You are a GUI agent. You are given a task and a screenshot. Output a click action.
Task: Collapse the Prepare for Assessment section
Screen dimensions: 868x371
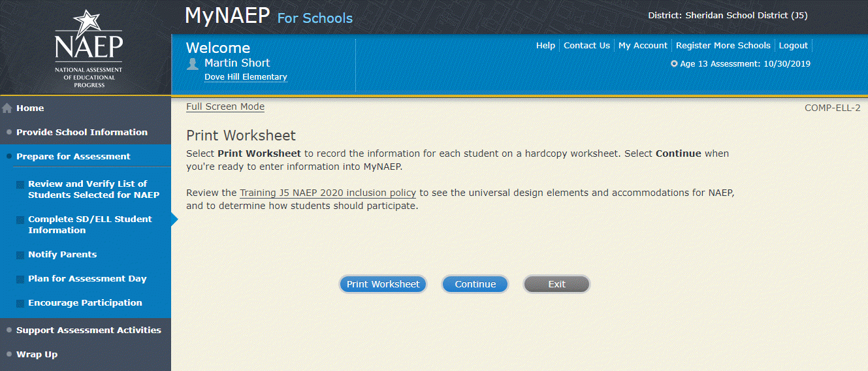click(x=73, y=156)
